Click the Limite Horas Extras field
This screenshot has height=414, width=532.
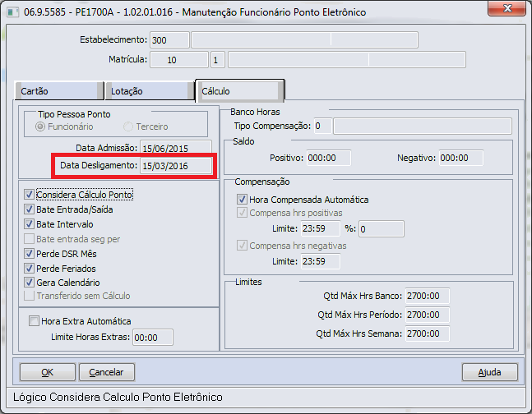click(153, 338)
